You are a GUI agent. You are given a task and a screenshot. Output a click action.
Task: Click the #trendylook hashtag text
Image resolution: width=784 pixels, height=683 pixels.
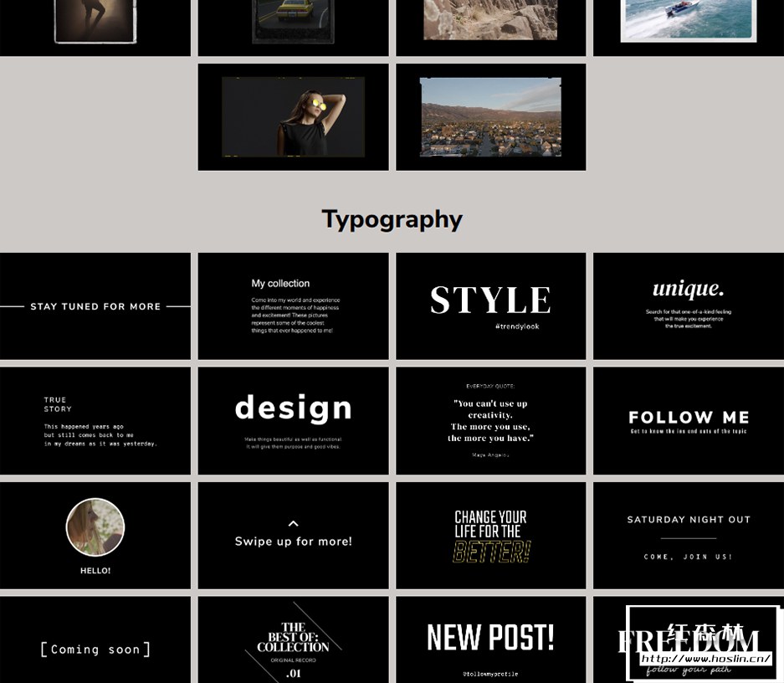coord(517,326)
